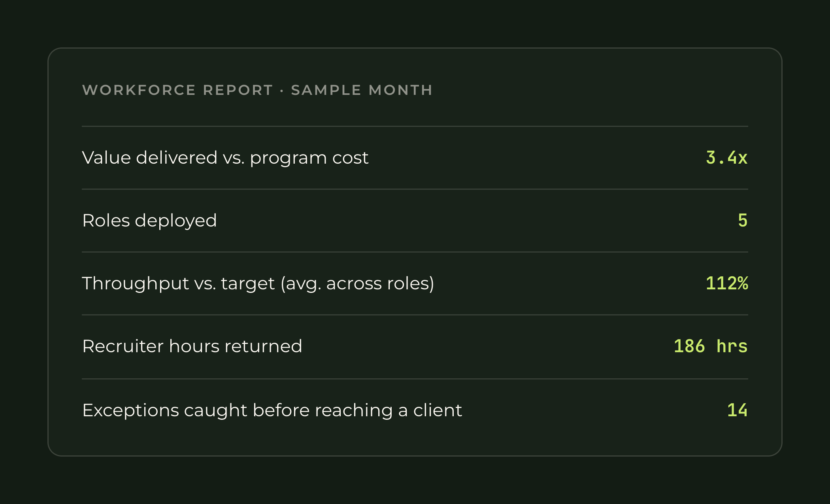This screenshot has height=504, width=830.
Task: Click the exceptions count 14
Action: [737, 410]
